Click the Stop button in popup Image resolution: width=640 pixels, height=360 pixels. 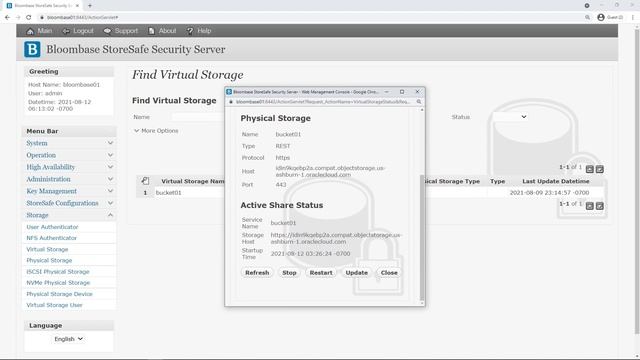coord(289,273)
